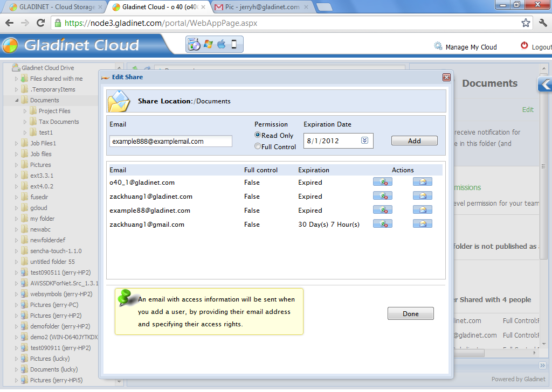Click the installer download disc icon
This screenshot has width=552, height=392.
coord(194,45)
